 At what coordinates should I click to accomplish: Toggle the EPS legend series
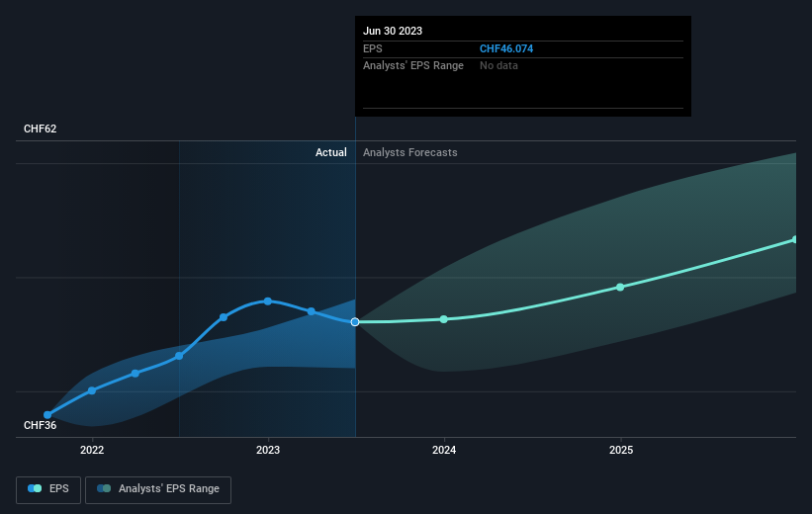48,489
